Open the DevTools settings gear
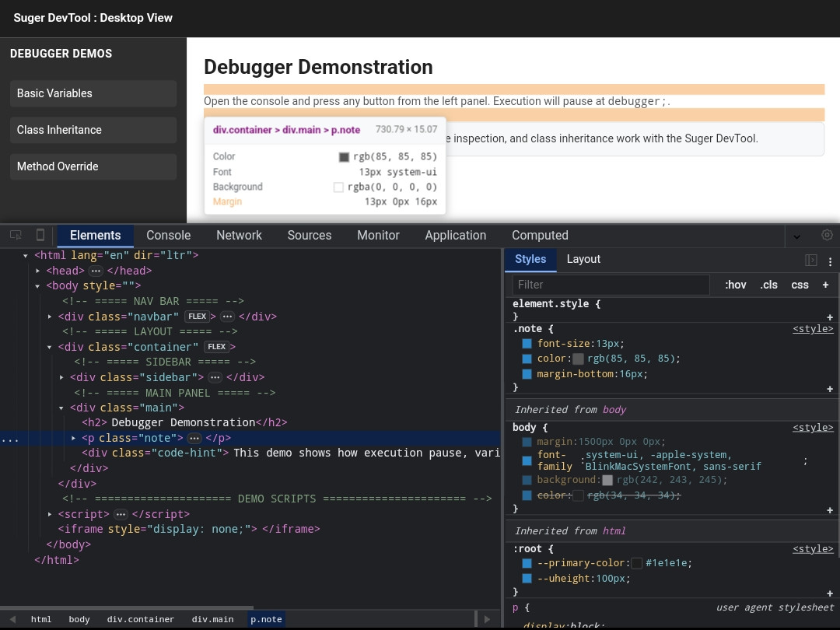Image resolution: width=840 pixels, height=630 pixels. pyautogui.click(x=827, y=235)
